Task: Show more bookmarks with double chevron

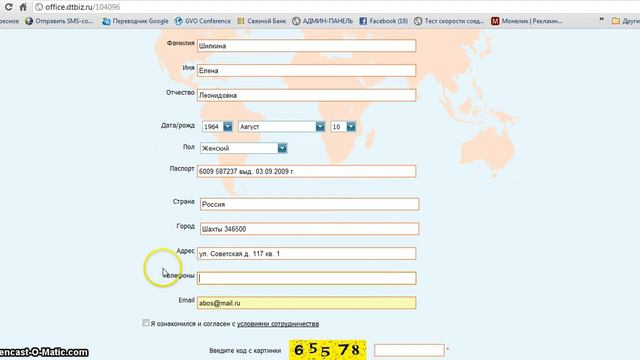Action: 601,20
